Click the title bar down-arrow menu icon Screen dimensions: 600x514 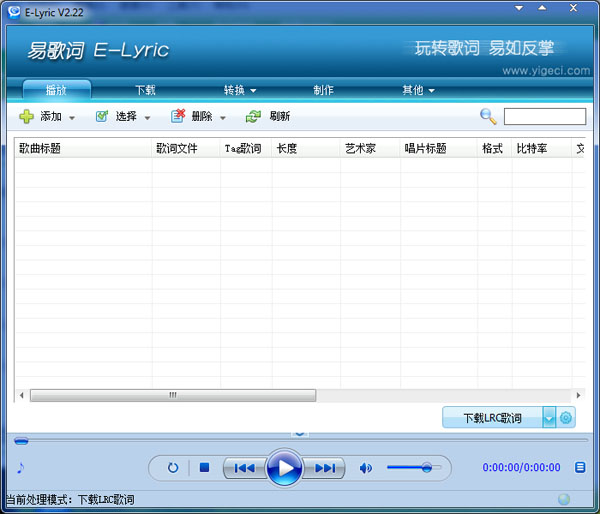pyautogui.click(x=519, y=8)
